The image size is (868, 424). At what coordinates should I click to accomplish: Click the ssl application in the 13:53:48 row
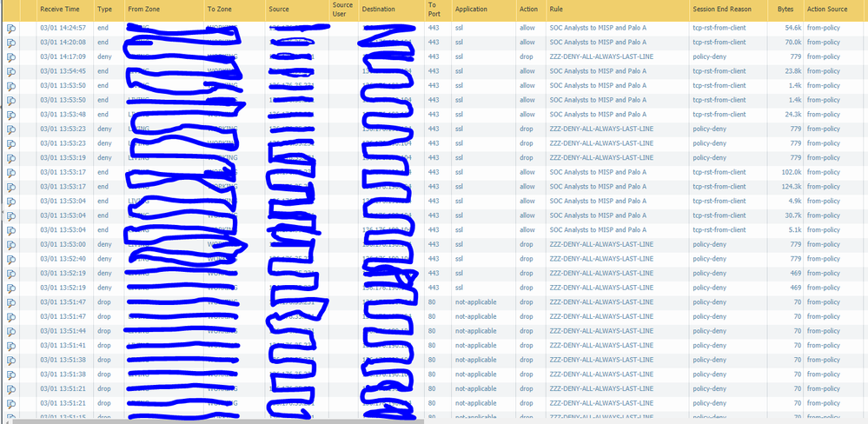pos(459,114)
